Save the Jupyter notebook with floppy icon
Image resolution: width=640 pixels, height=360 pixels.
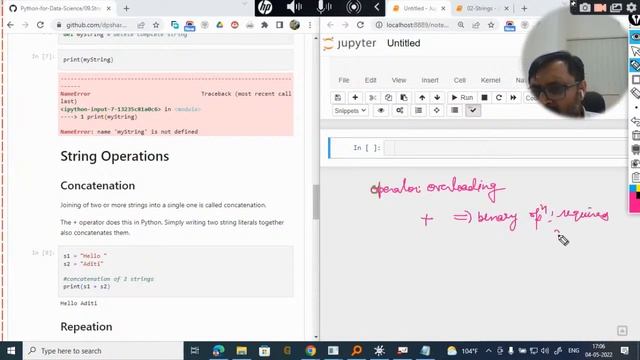pos(338,98)
